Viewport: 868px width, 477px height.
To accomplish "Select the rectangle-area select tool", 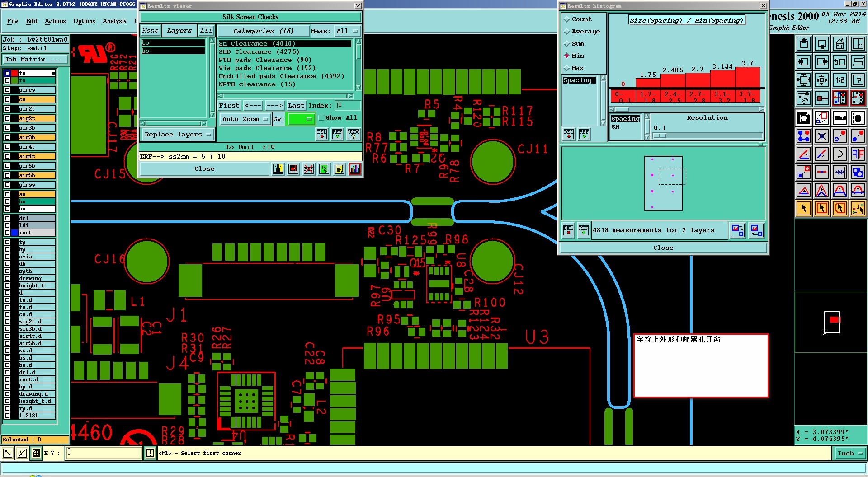I will [822, 208].
